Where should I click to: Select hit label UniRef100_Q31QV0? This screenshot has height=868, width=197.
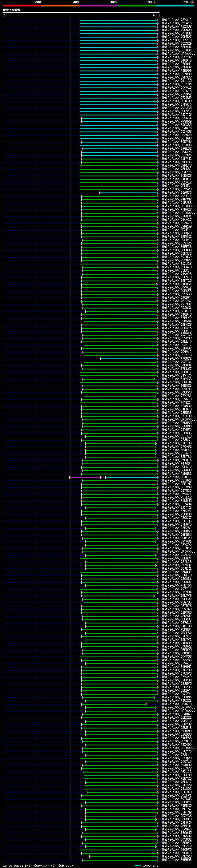[x=177, y=758]
